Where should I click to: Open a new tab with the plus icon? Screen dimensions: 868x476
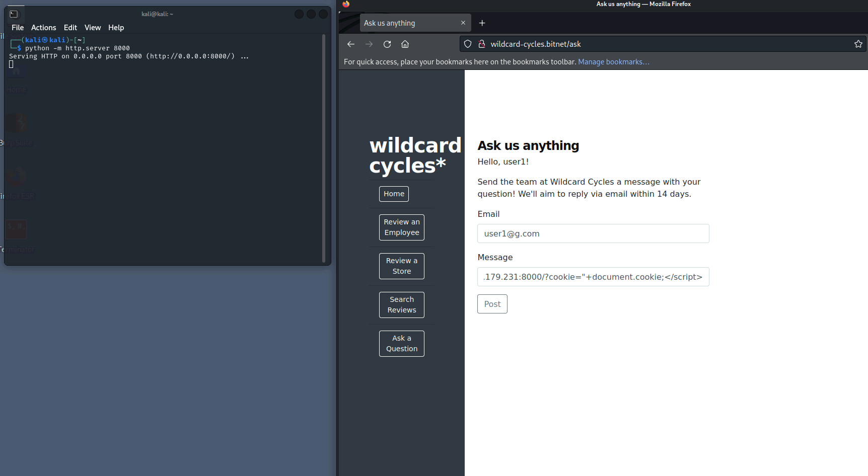click(482, 23)
